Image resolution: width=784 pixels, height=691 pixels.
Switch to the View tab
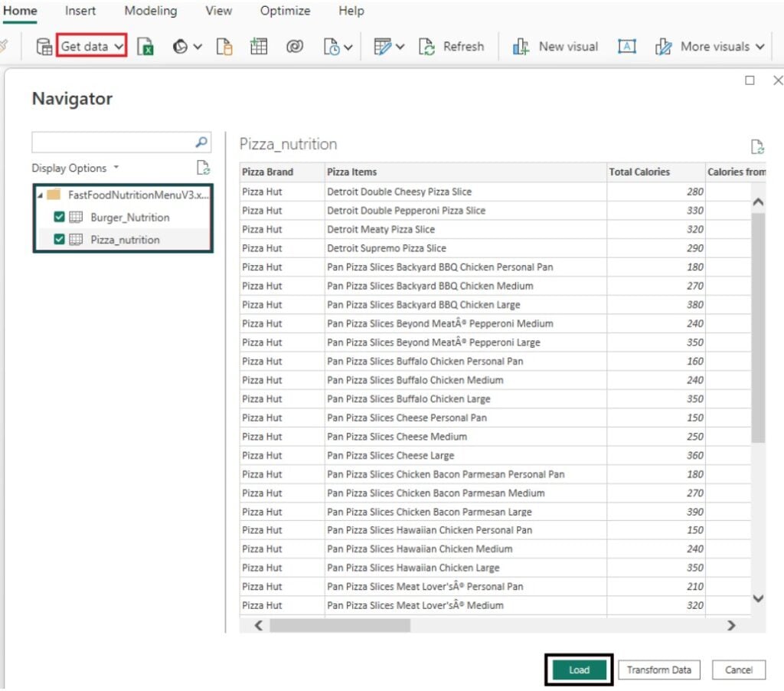coord(218,11)
